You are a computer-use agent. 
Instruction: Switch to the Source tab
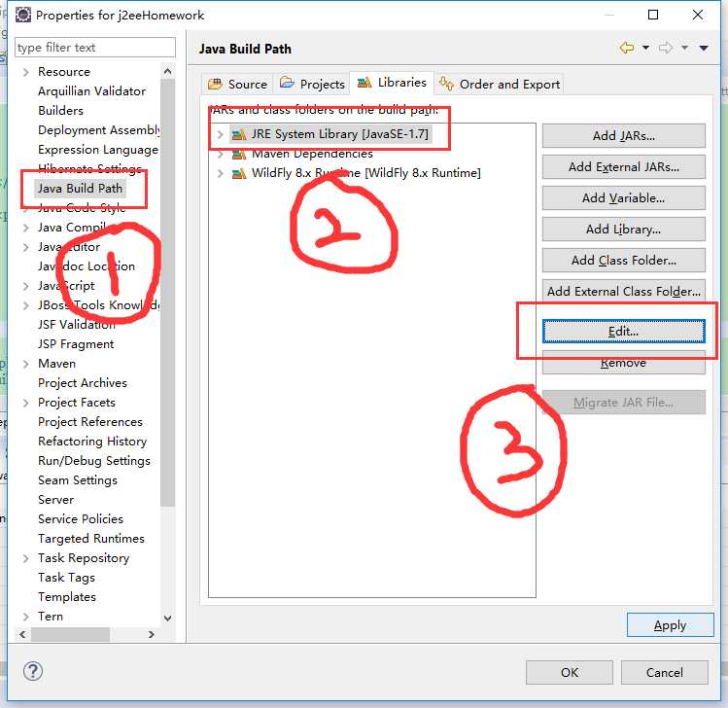tap(238, 84)
